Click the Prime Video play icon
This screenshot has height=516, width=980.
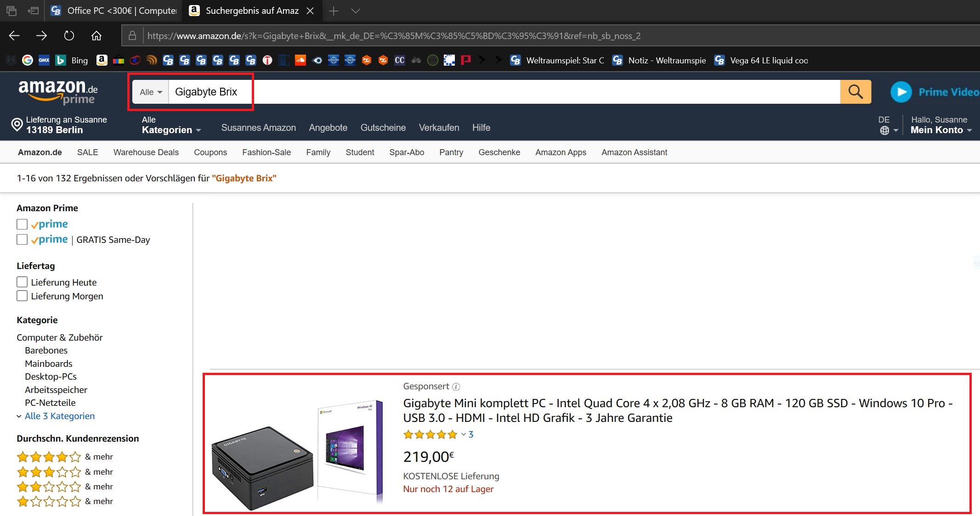click(x=901, y=92)
